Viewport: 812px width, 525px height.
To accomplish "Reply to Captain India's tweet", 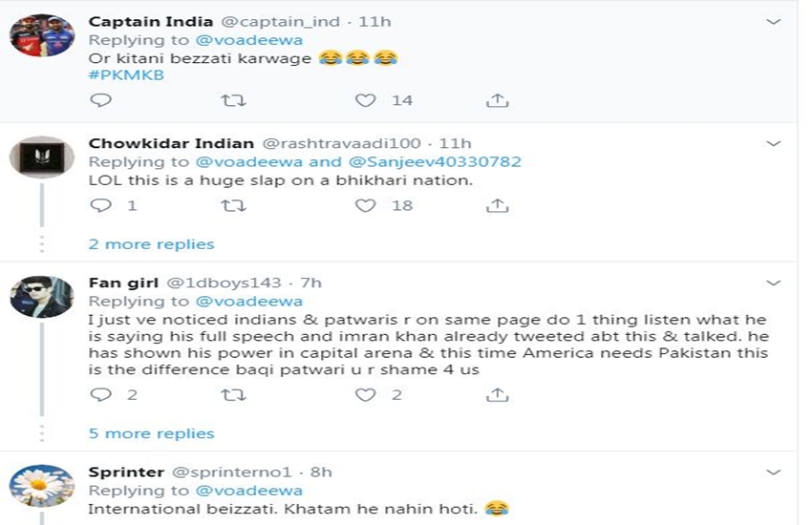I will pos(99,100).
